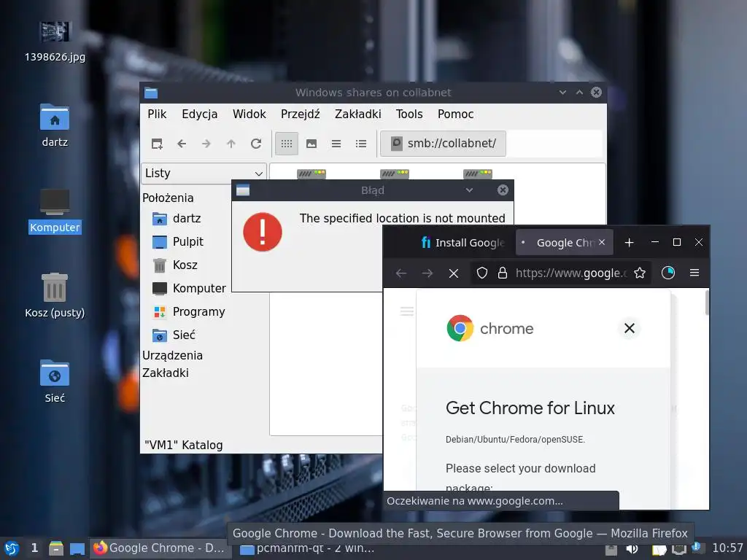Go back in Firefox

401,273
